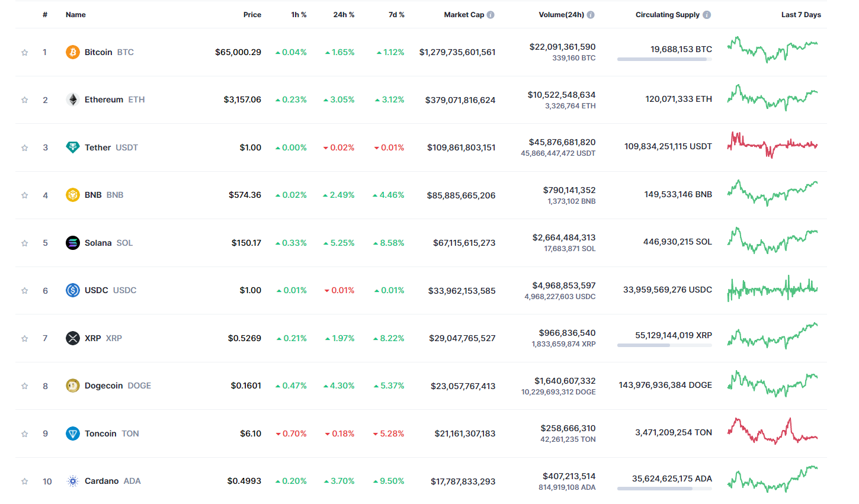Click XRP price $0.5269
The image size is (859, 504).
click(245, 338)
